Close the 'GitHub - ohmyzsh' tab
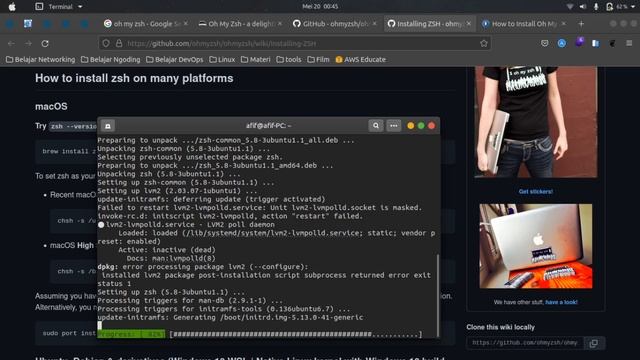Image resolution: width=640 pixels, height=360 pixels. coord(374,24)
